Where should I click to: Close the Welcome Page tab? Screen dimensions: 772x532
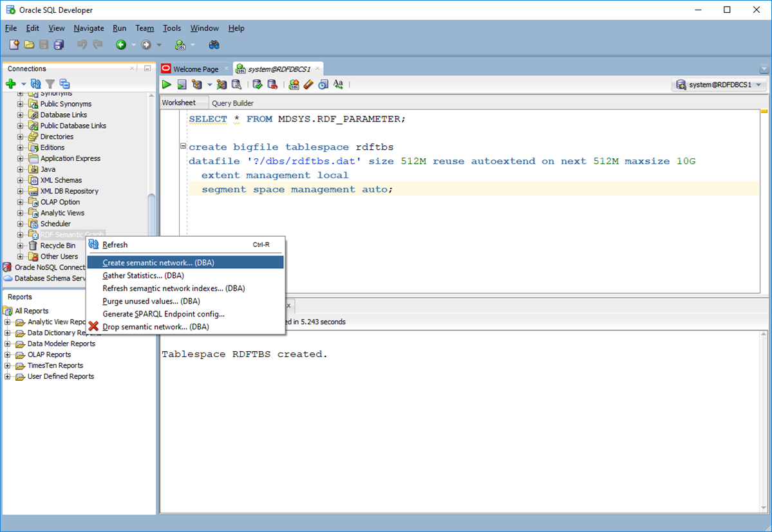[227, 68]
